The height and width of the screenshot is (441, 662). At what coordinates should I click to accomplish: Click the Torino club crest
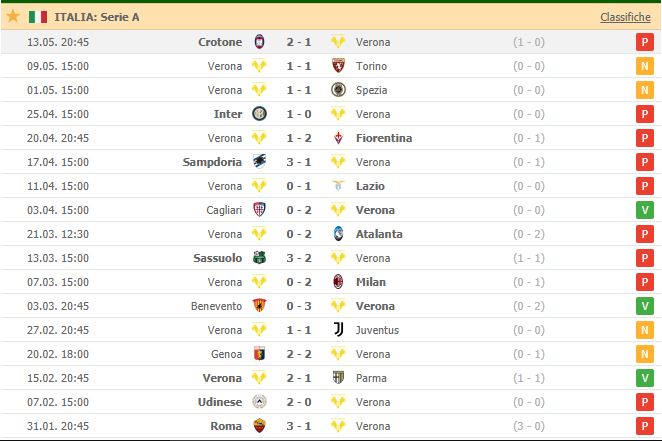pyautogui.click(x=338, y=66)
